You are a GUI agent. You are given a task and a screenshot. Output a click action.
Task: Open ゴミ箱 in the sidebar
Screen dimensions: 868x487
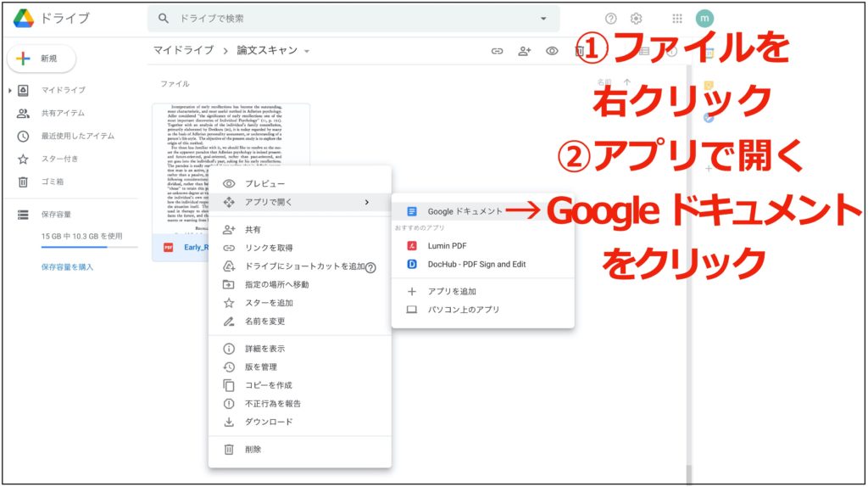pyautogui.click(x=52, y=182)
